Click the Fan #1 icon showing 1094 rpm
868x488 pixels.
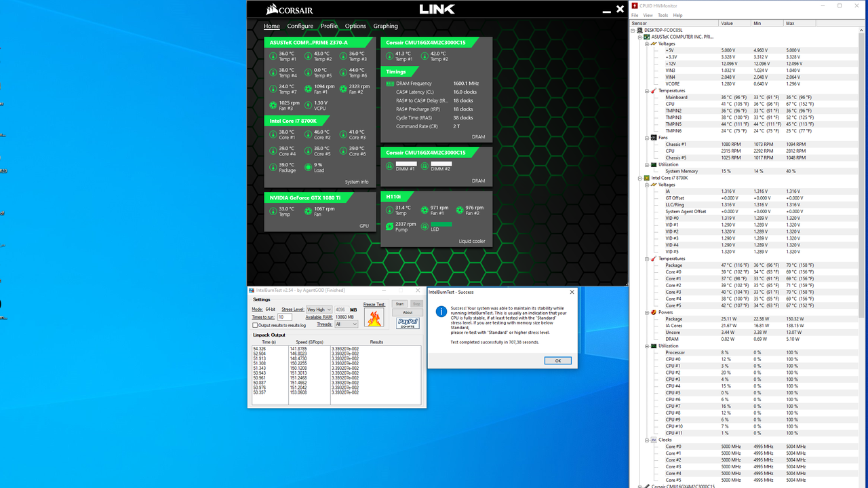click(x=308, y=89)
